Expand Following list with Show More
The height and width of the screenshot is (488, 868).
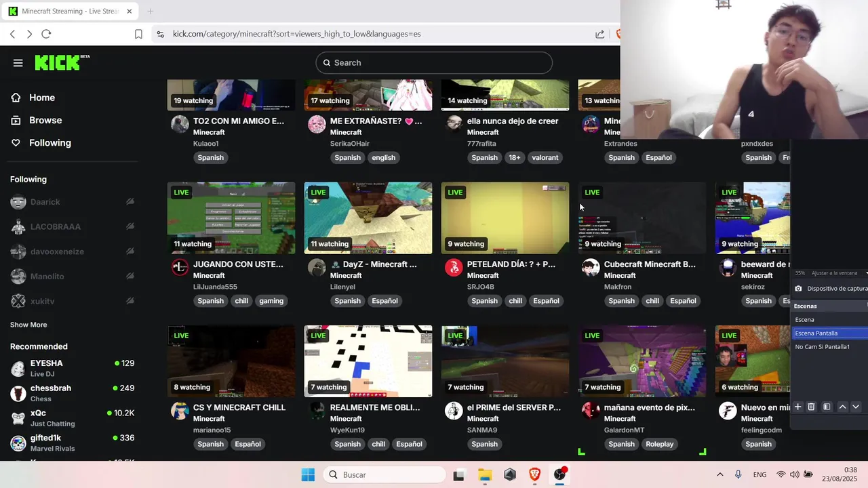point(28,325)
